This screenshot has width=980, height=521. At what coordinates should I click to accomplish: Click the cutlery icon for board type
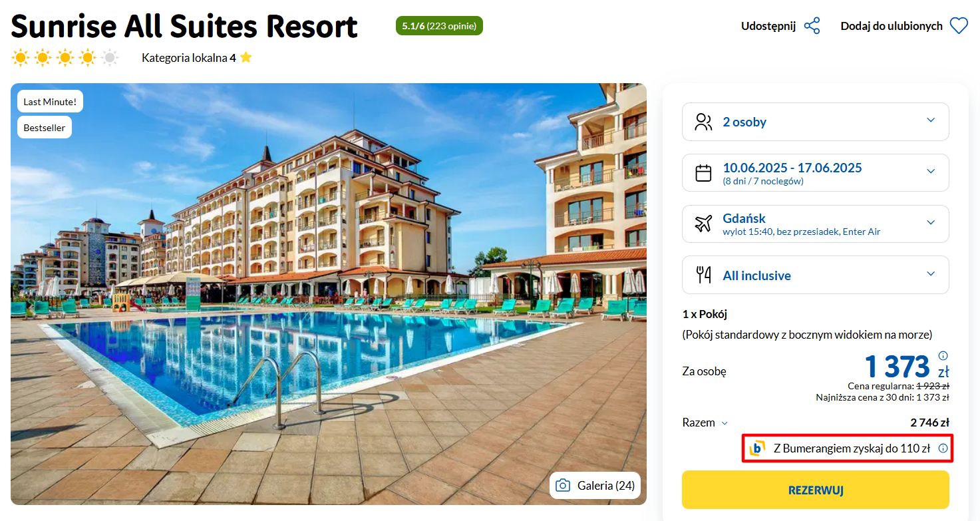(703, 275)
